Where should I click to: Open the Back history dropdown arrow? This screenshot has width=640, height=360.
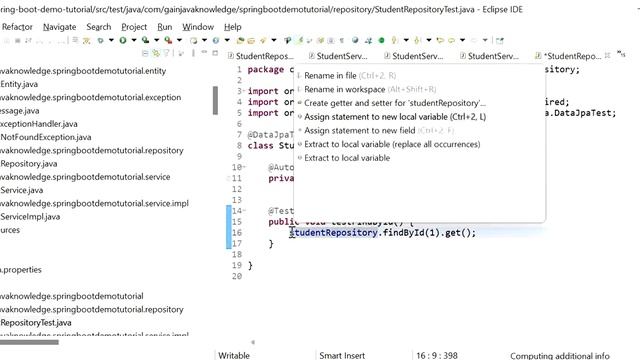pyautogui.click(x=462, y=40)
